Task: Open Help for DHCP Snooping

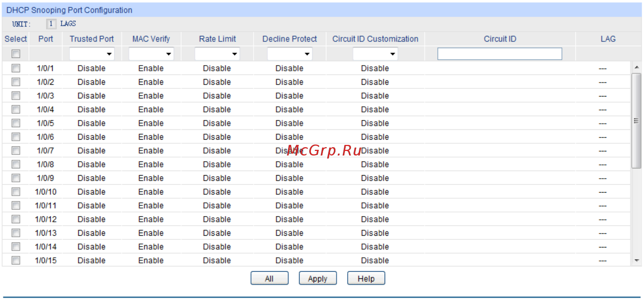Action: click(x=366, y=278)
